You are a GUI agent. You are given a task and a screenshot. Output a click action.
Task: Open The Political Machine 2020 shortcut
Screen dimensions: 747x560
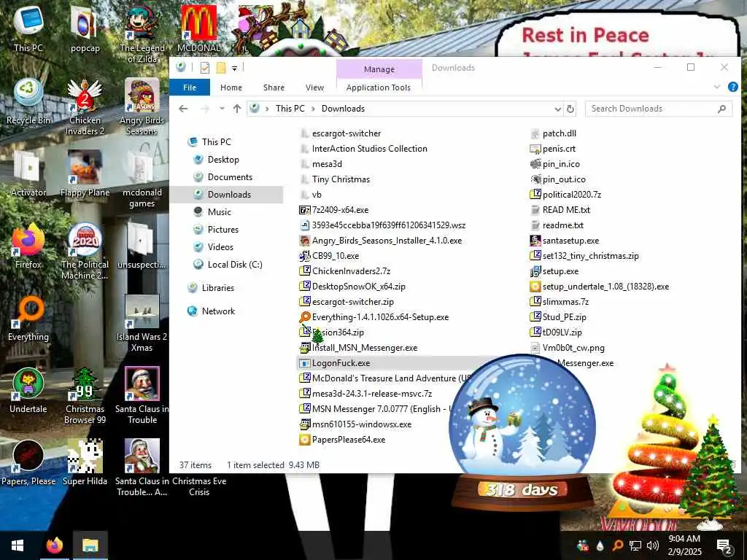(x=85, y=252)
